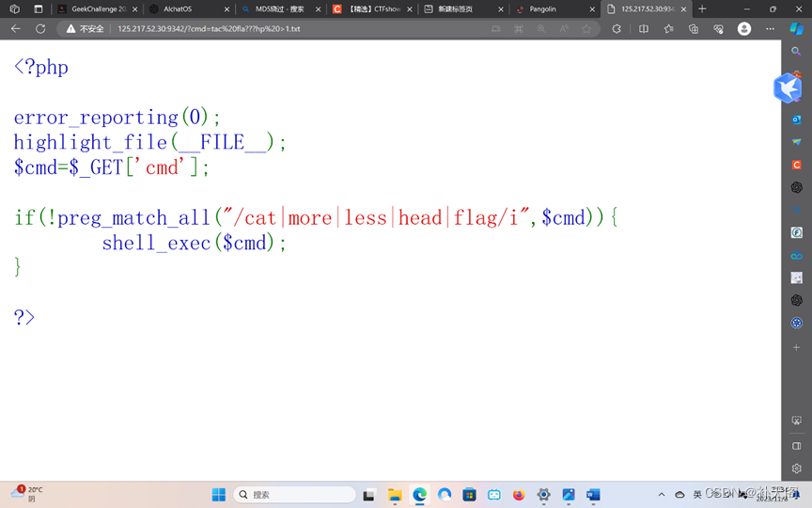Image resolution: width=812 pixels, height=508 pixels.
Task: Click the shell_exec($cmd) line
Action: 194,243
